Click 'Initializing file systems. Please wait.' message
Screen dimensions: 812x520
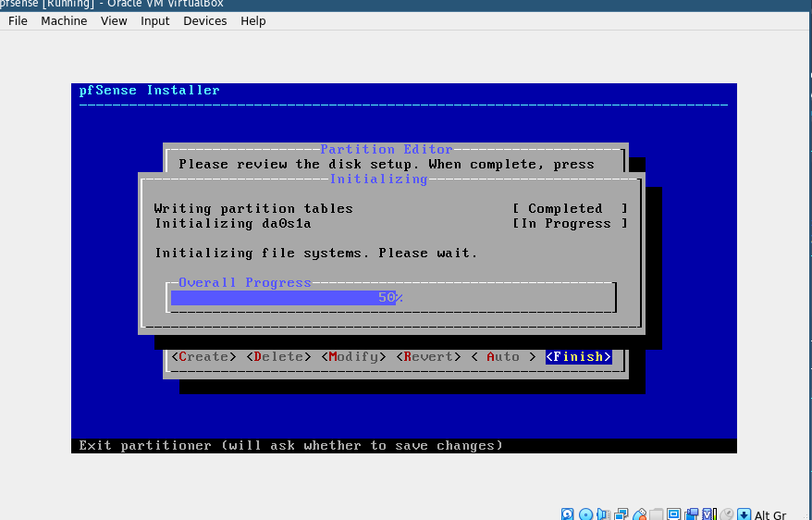pos(316,254)
